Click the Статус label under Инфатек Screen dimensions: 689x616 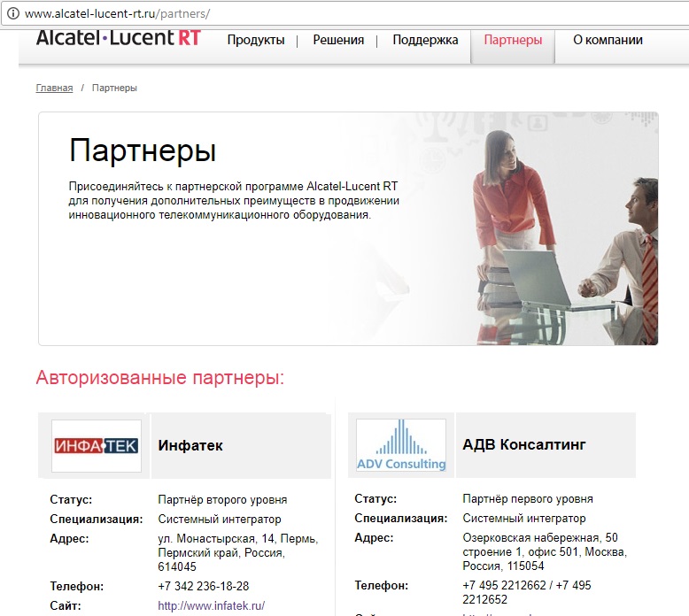tap(71, 500)
